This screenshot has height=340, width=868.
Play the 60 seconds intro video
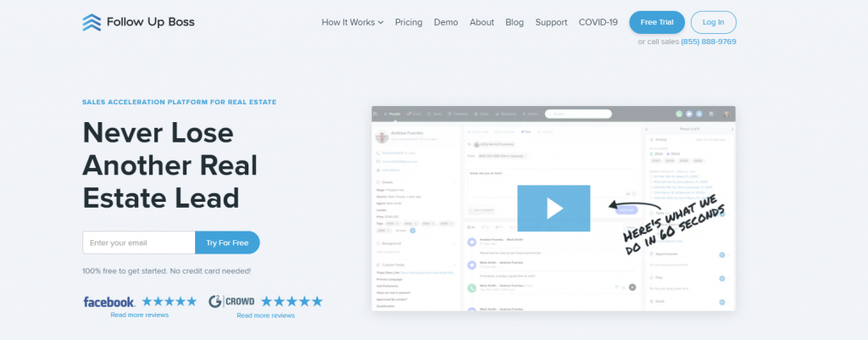pyautogui.click(x=554, y=209)
